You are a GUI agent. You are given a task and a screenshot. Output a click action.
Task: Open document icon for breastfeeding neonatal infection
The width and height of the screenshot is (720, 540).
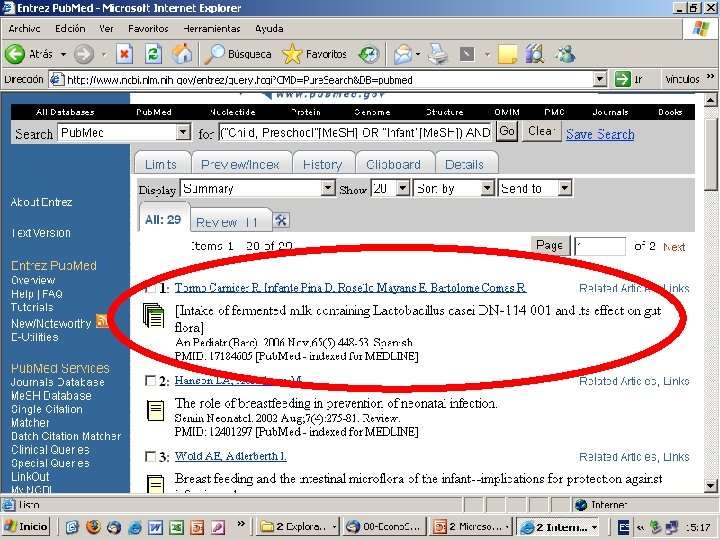(x=155, y=410)
